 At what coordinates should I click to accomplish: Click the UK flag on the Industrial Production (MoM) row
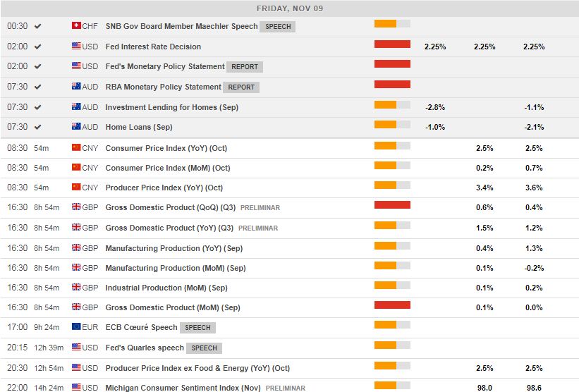tap(76, 288)
